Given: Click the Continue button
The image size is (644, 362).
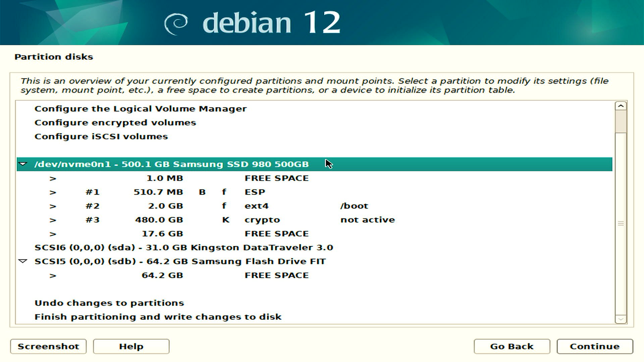Looking at the screenshot, I should pyautogui.click(x=595, y=346).
